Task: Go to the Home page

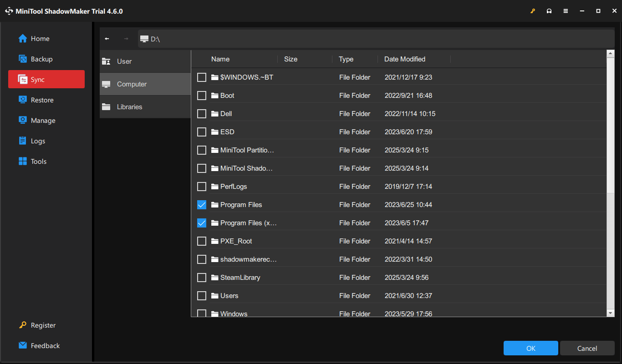Action: click(x=46, y=39)
